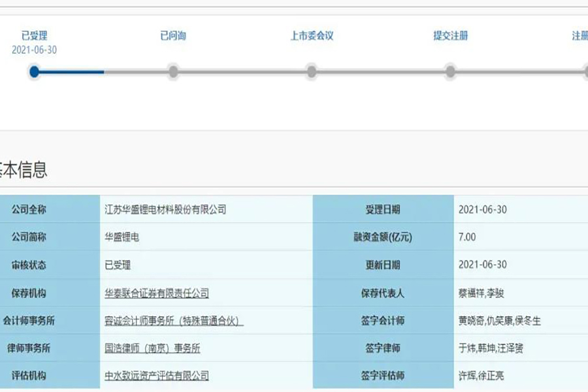Click 受理日期 value 2021-06-30
588x392 pixels.
483,209
